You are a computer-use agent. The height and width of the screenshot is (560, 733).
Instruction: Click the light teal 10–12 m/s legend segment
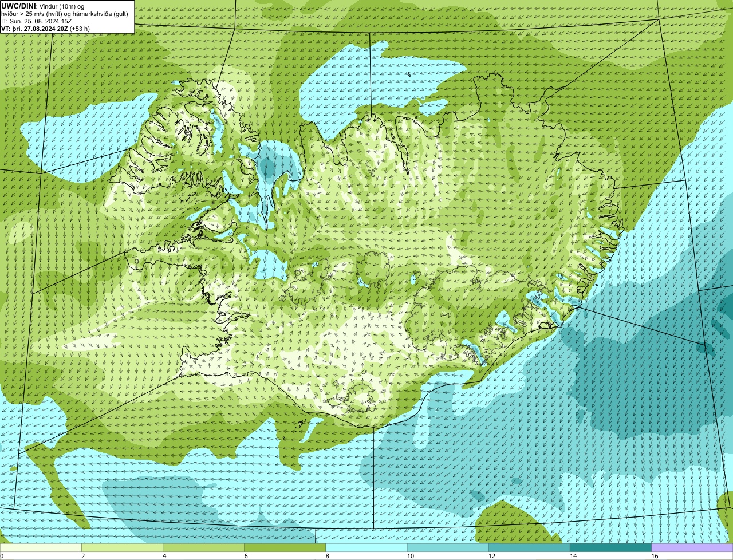(448, 547)
